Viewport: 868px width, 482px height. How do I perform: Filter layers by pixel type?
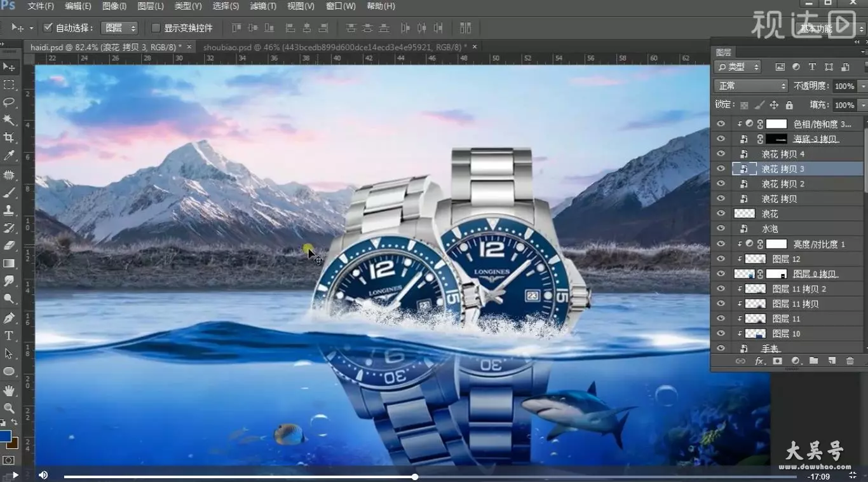pos(780,67)
